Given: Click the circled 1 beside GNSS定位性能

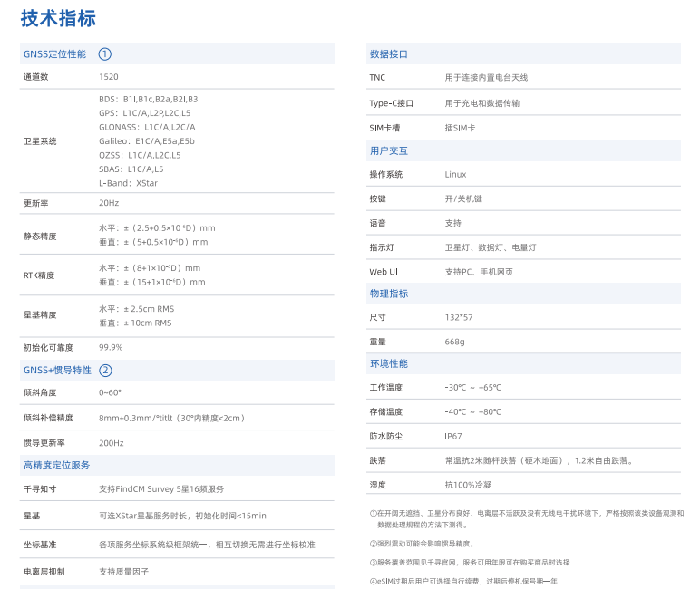Looking at the screenshot, I should (105, 54).
